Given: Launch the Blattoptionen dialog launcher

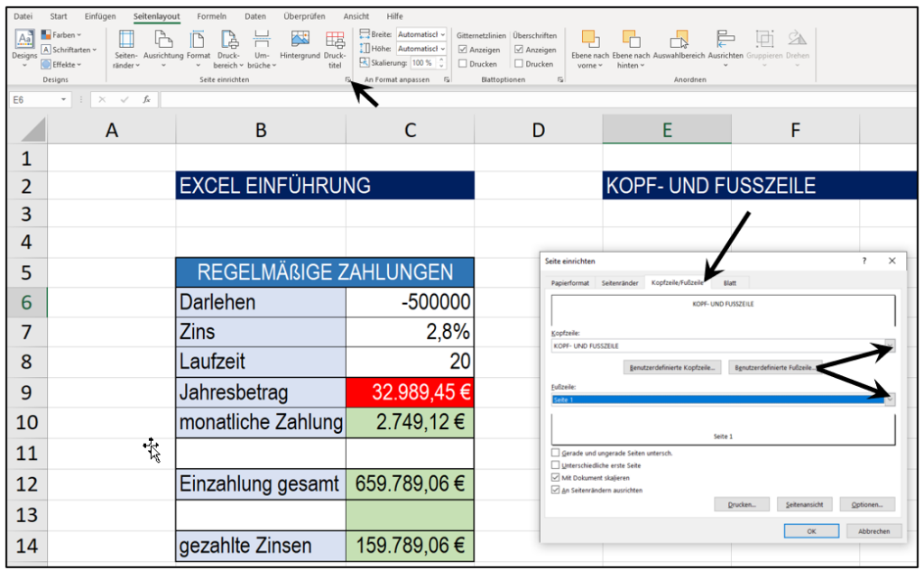Looking at the screenshot, I should [559, 79].
